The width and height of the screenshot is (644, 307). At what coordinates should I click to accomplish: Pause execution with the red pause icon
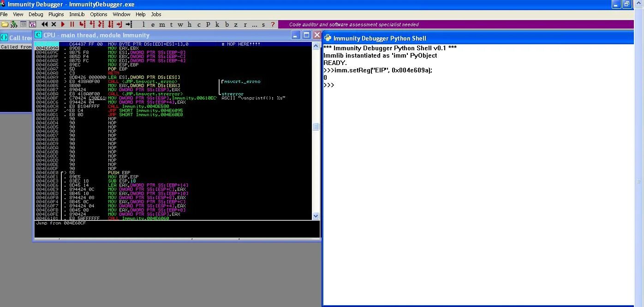pyautogui.click(x=72, y=24)
